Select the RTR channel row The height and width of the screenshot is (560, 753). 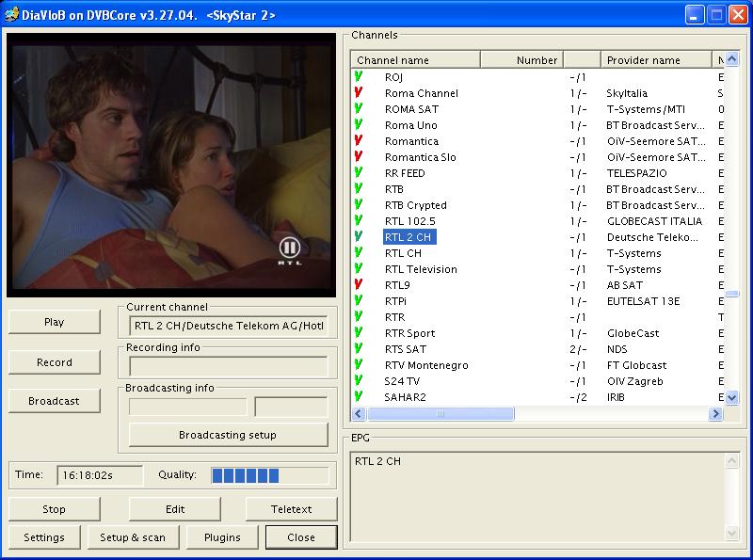[537, 317]
